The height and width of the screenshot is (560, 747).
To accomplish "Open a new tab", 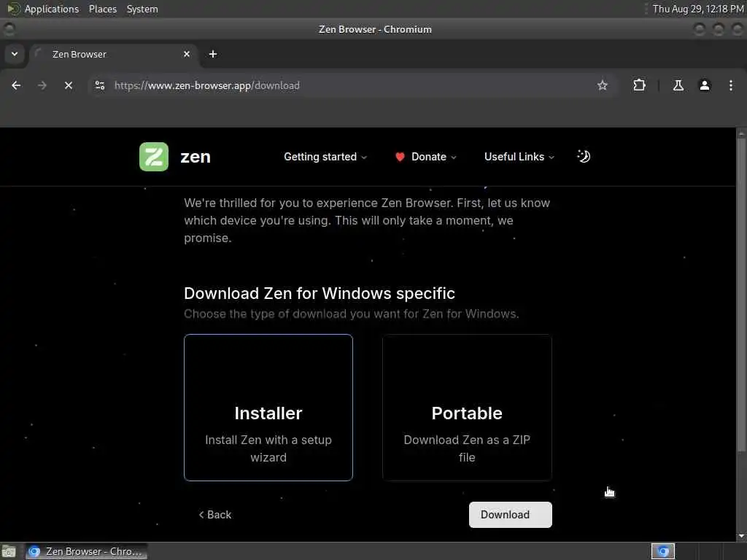I will tap(213, 54).
